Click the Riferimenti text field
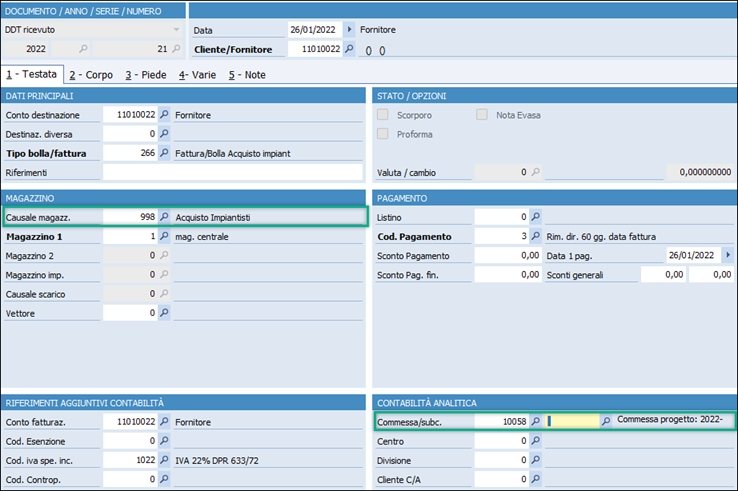 [x=232, y=172]
